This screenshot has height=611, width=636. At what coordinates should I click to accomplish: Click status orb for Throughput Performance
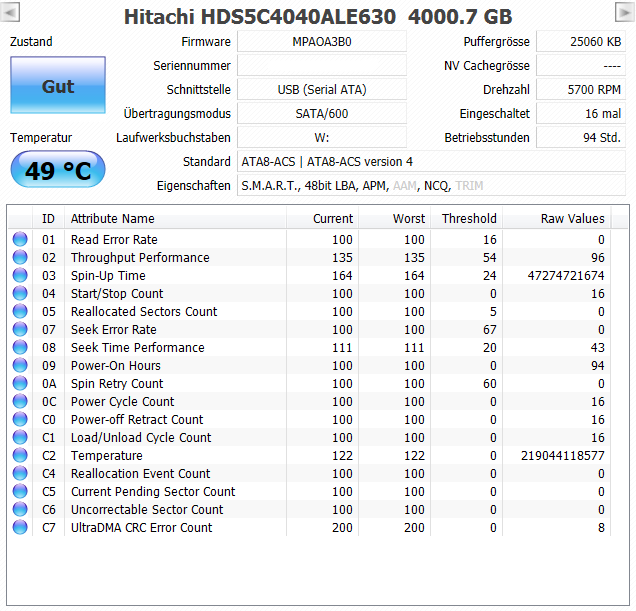pos(20,257)
